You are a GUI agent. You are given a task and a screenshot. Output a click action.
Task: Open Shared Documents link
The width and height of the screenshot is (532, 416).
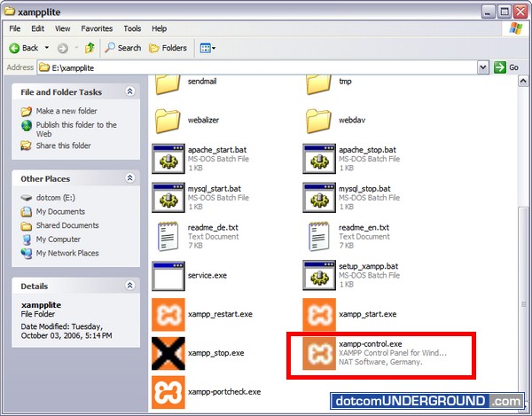67,225
